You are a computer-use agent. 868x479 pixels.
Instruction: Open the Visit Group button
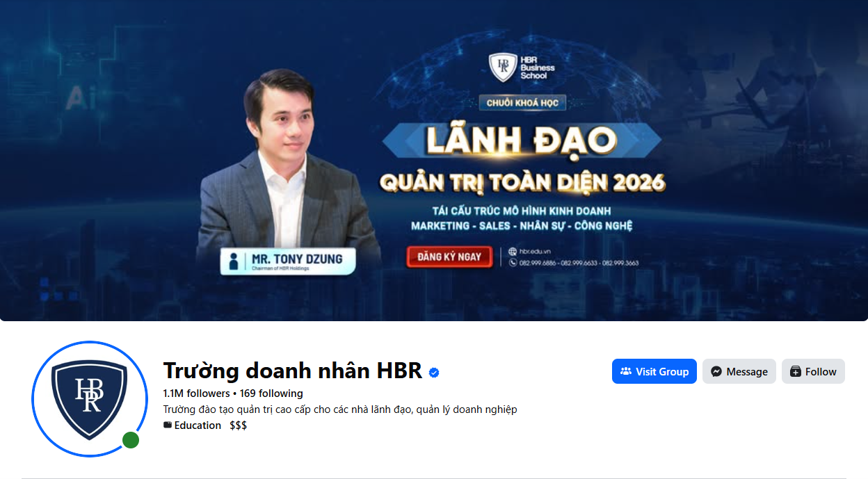(654, 371)
